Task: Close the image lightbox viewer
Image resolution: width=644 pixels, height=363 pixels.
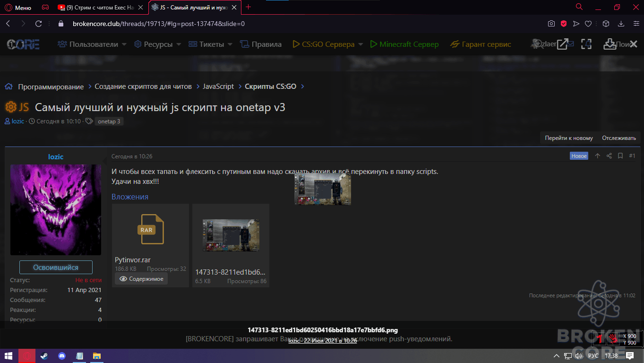Action: pos(634,44)
